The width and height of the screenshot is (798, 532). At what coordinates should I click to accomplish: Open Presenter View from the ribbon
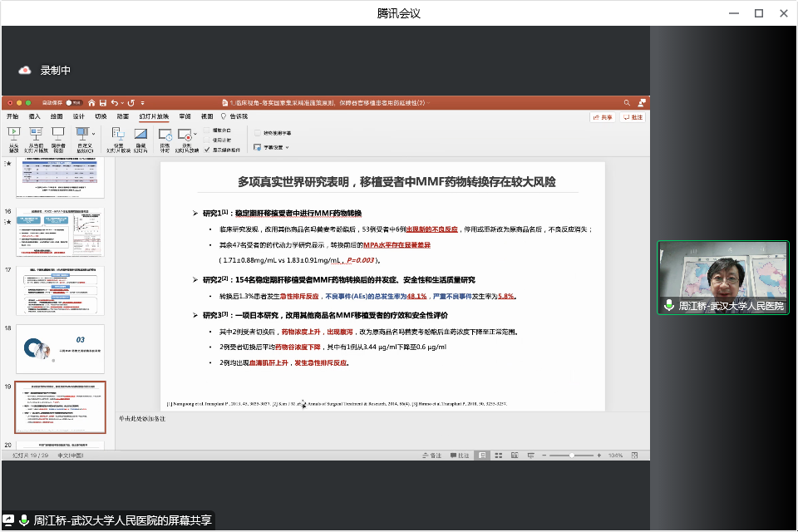coord(58,132)
